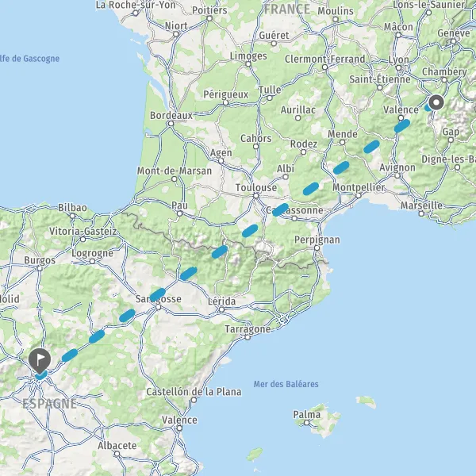476x476 pixels.
Task: Click the blue route dash nearest Carcassonne
Action: [280, 209]
